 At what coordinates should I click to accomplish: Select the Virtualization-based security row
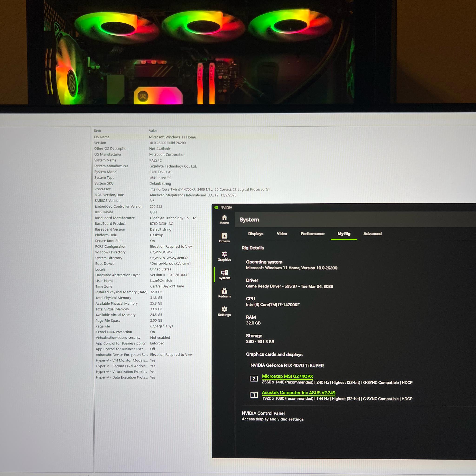[133, 337]
